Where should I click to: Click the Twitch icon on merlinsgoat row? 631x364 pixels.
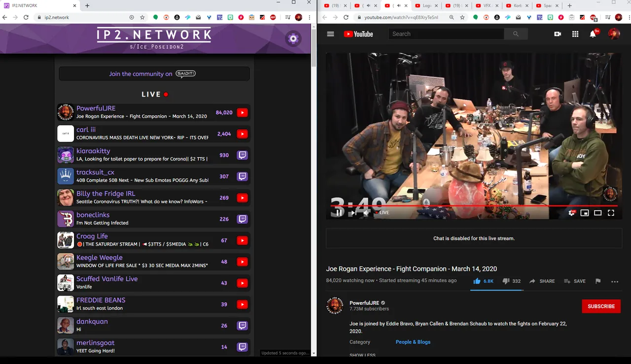coord(242,347)
